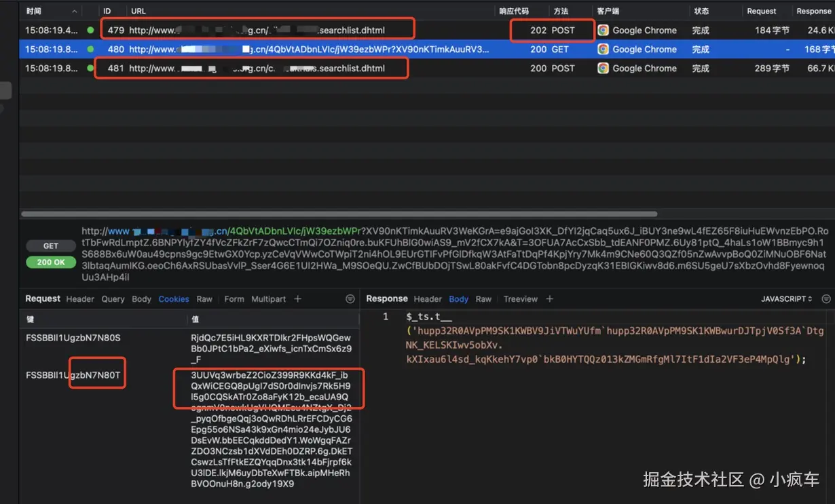Click the 184字节 request size cell
Image resolution: width=835 pixels, height=504 pixels.
pyautogui.click(x=772, y=31)
